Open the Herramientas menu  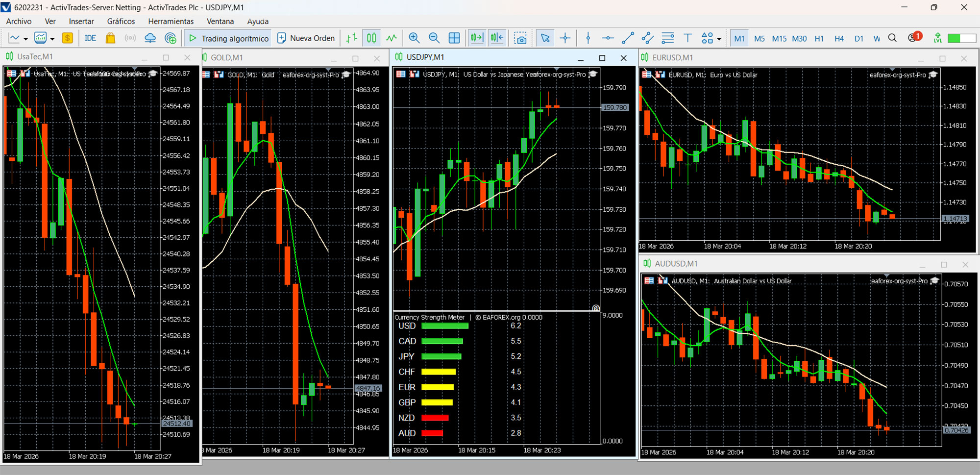pyautogui.click(x=171, y=21)
